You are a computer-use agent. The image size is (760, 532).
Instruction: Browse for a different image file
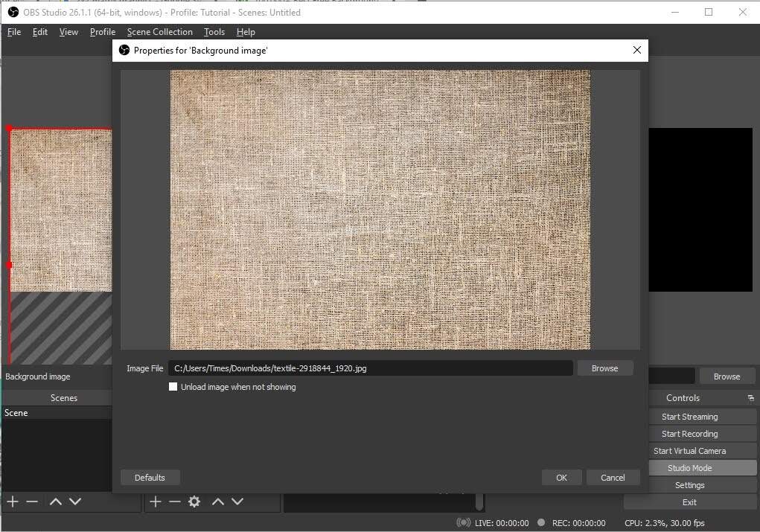click(x=604, y=368)
